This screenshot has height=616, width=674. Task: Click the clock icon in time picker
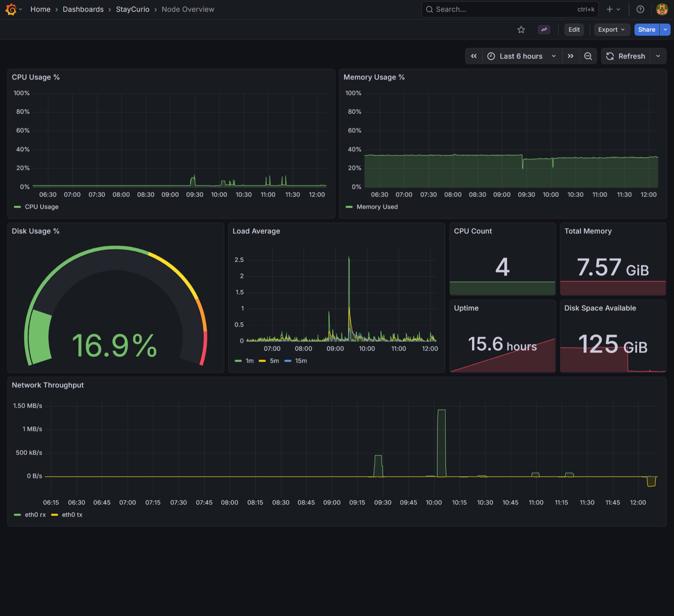(491, 56)
